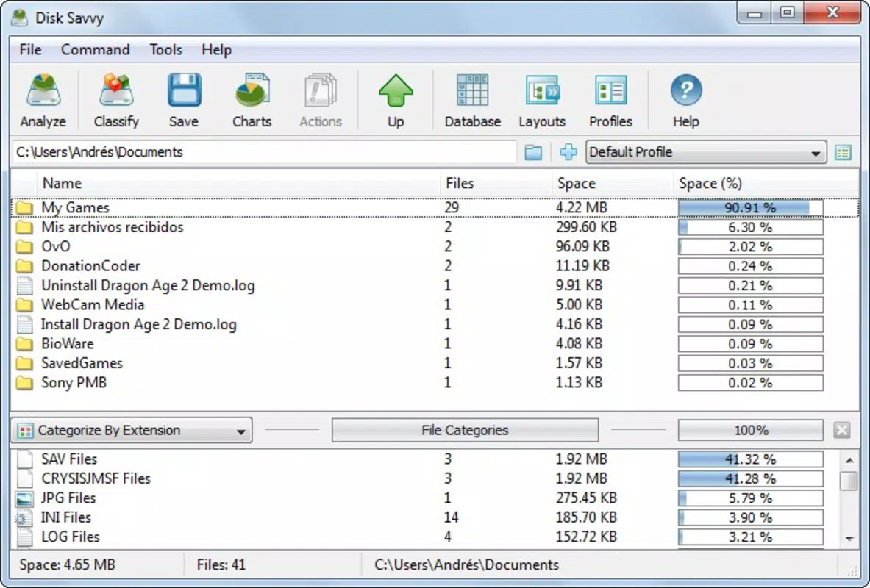Click the Uninstall Dragon Age log file icon

[x=24, y=285]
